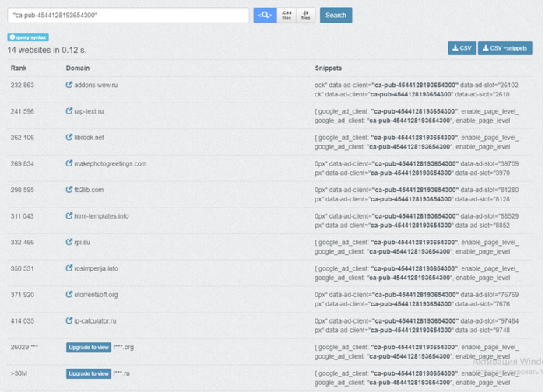The image size is (545, 392).
Task: Open the utorrentsoft.org domain link
Action: click(96, 295)
